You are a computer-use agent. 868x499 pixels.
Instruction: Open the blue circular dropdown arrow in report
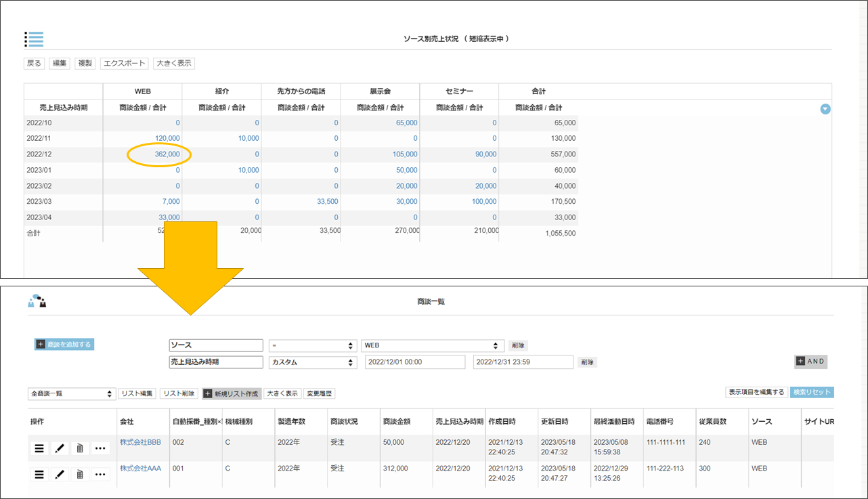coord(825,109)
